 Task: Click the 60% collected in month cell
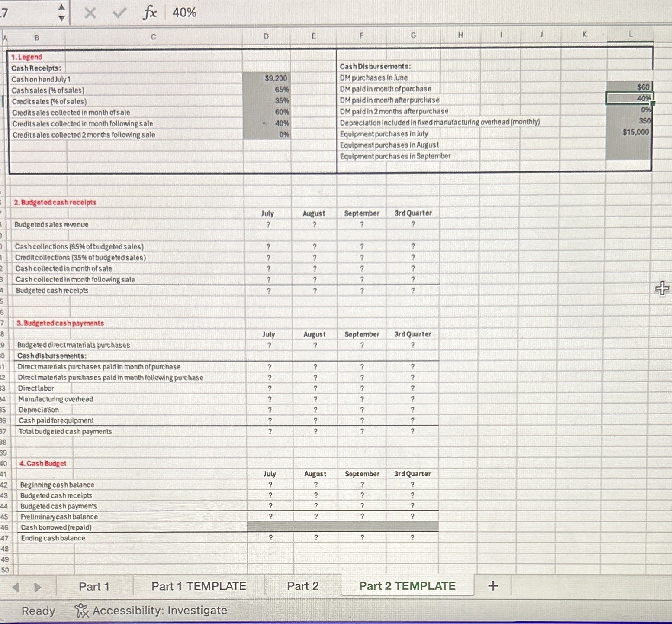click(x=267, y=112)
